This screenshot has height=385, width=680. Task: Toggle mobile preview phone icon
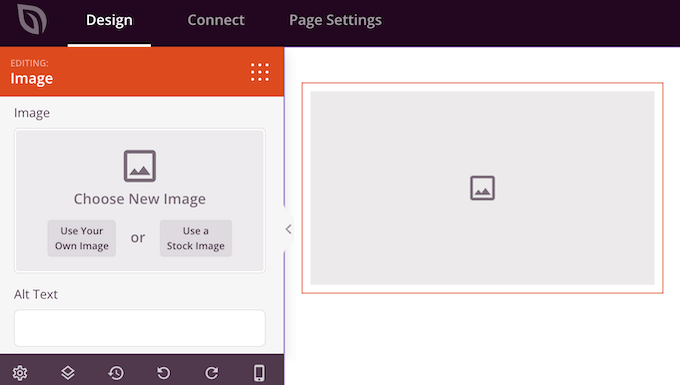click(259, 373)
